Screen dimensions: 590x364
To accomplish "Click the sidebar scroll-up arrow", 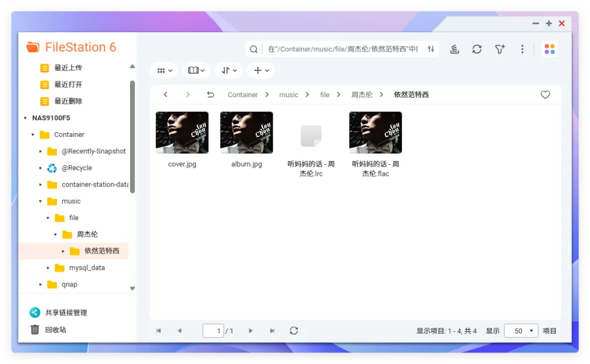I will coord(132,67).
